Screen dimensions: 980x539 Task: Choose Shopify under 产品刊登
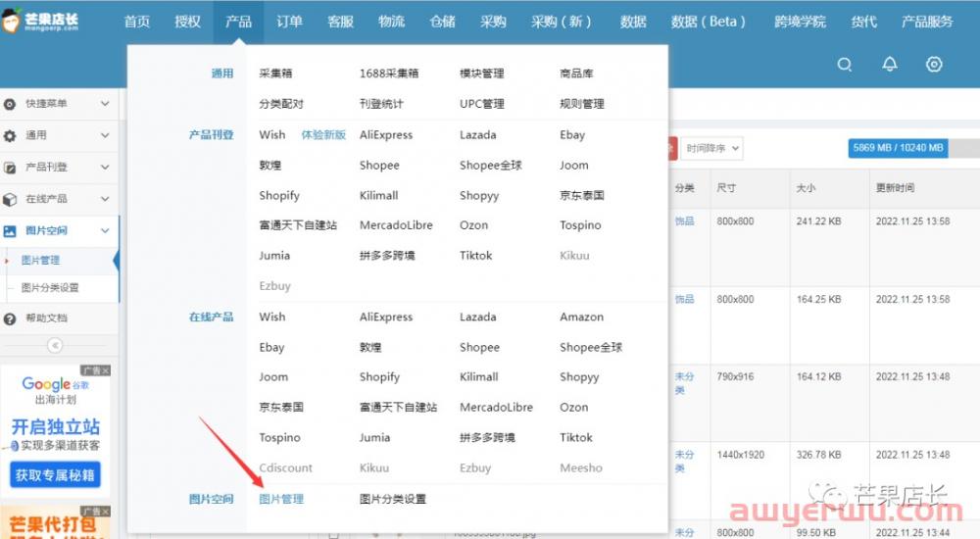coord(279,196)
